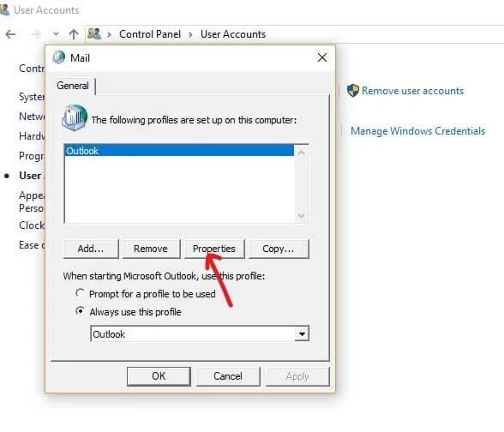Open the Clock sidebar link
This screenshot has height=432, width=504.
point(32,225)
